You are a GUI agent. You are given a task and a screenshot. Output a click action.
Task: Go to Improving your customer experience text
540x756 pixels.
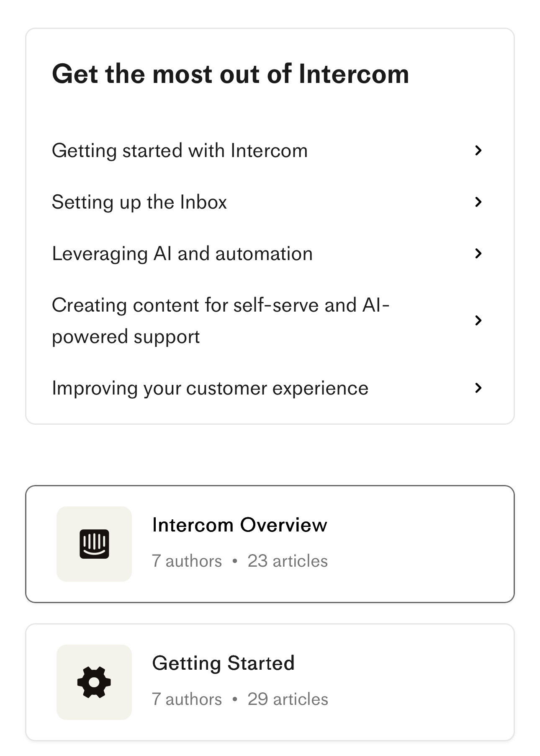click(x=210, y=388)
